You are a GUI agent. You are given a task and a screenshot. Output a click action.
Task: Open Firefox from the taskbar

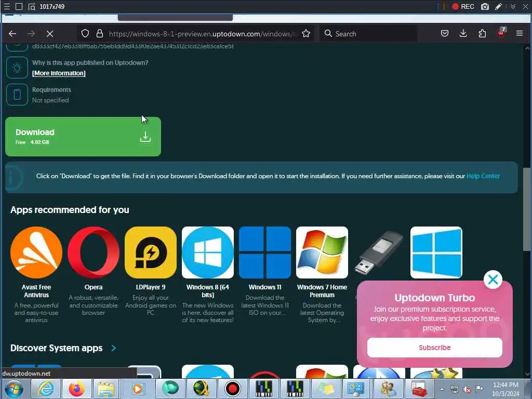(77, 389)
